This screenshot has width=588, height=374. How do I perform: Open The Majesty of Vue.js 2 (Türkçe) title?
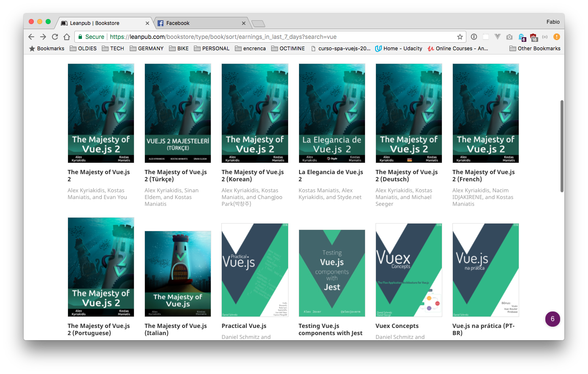point(176,175)
